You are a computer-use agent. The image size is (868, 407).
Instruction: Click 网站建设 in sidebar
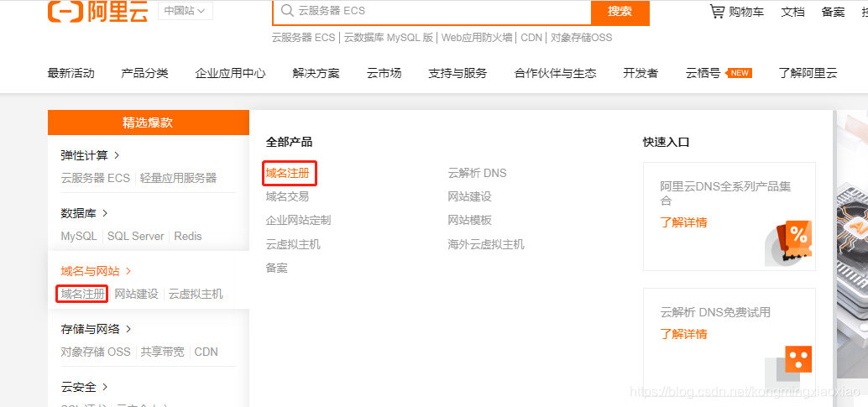[x=136, y=294]
